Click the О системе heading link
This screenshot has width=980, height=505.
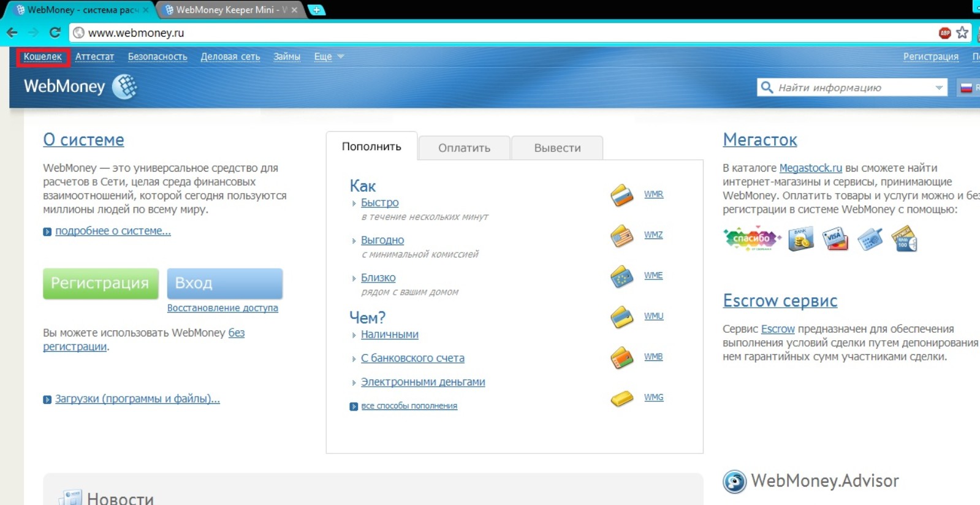[83, 140]
